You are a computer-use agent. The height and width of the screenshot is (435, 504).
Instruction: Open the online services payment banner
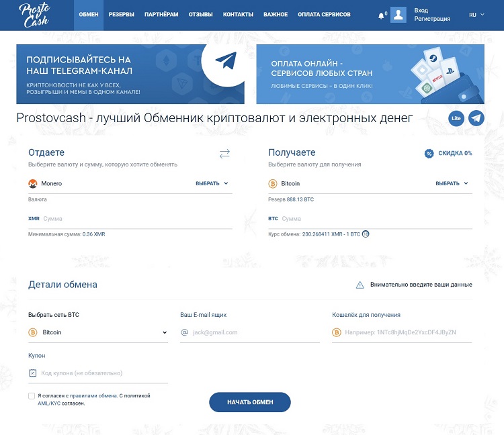[x=370, y=74]
